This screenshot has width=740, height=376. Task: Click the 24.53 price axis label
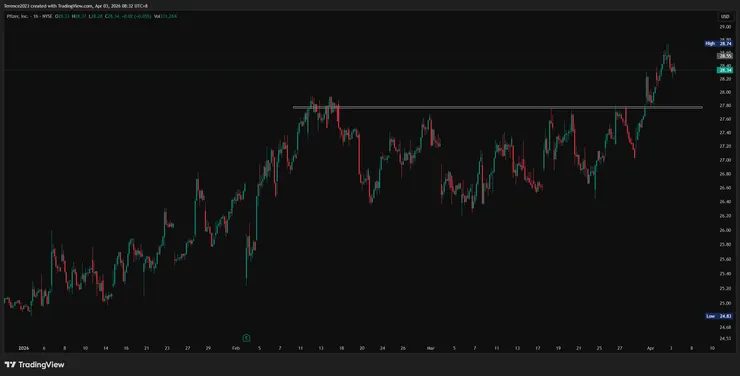tap(725, 338)
